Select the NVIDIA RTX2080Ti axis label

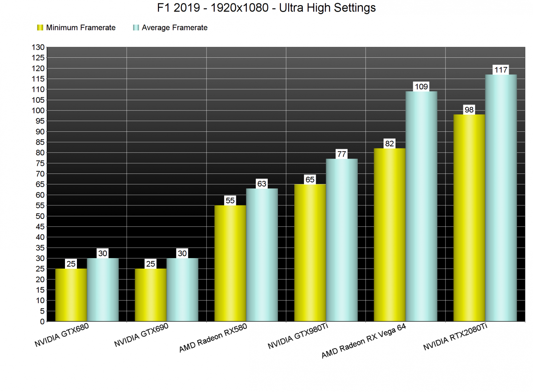pyautogui.click(x=455, y=337)
